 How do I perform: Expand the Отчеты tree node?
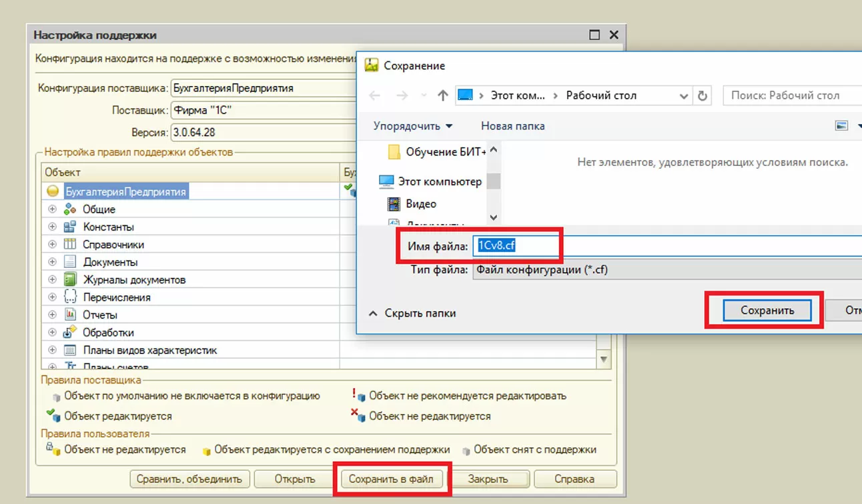53,315
